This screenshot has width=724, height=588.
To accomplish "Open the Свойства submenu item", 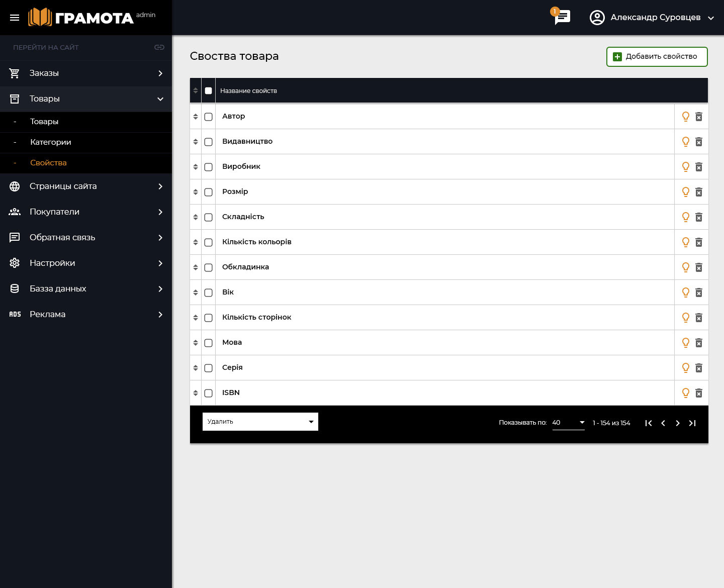I will (x=86, y=163).
